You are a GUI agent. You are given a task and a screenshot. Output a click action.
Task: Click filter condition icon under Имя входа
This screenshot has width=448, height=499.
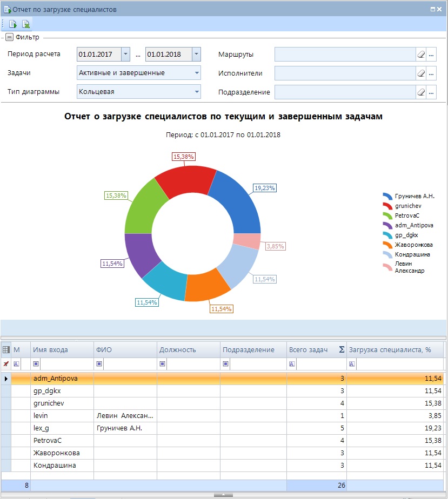click(36, 364)
